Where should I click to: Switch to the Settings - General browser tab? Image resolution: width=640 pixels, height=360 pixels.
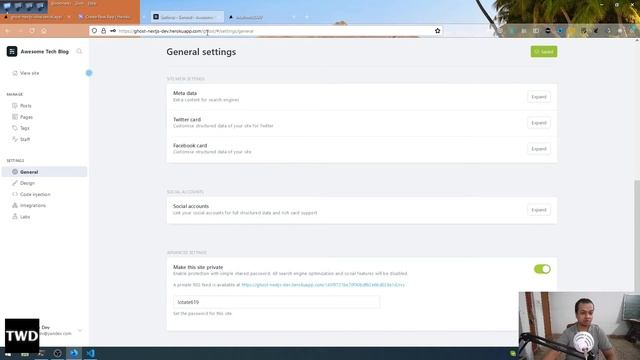click(x=188, y=17)
